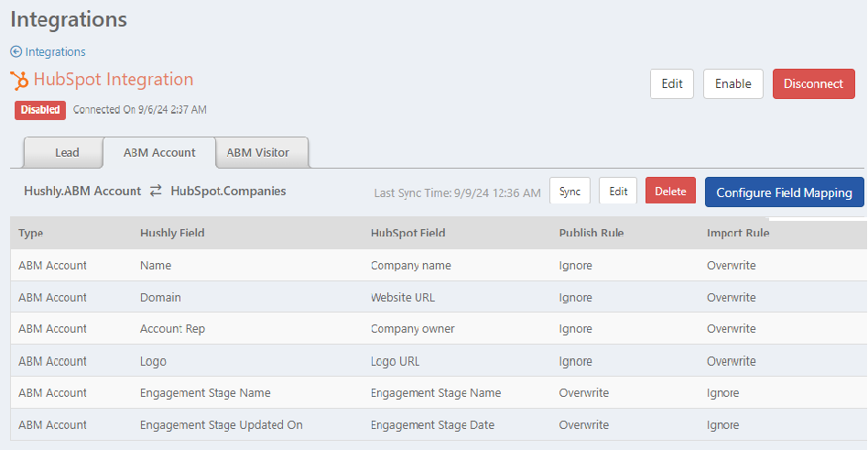Image resolution: width=868 pixels, height=450 pixels.
Task: Open the top Edit integration button
Action: pyautogui.click(x=672, y=83)
